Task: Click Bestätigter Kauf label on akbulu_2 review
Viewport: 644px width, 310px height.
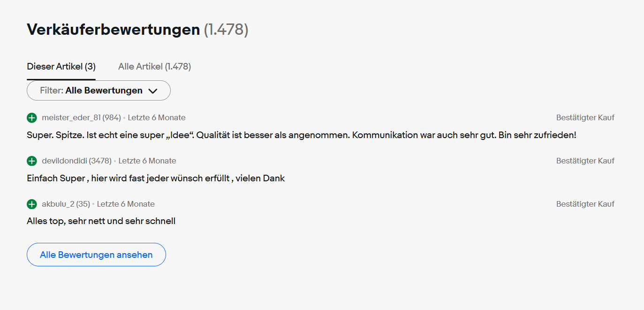Action: pyautogui.click(x=585, y=204)
